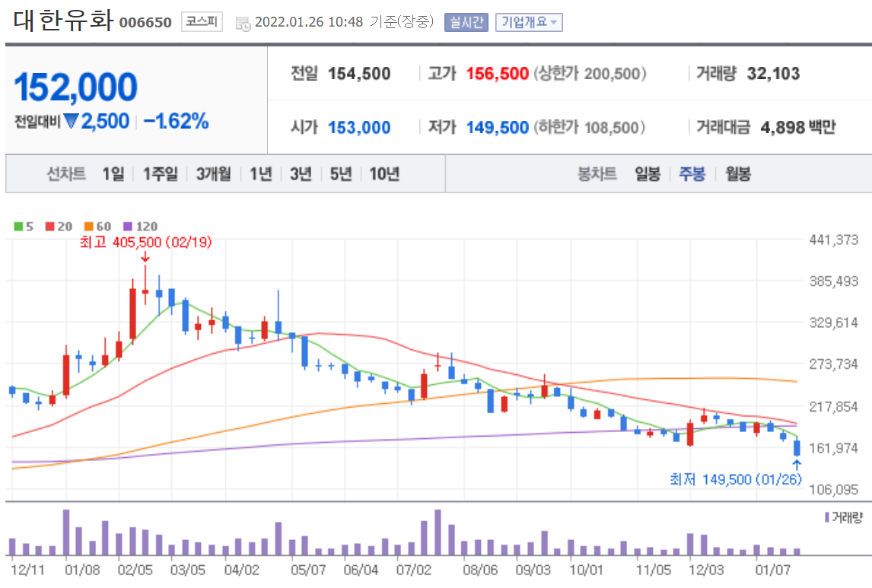Screen dimensions: 872x588
Task: Click the -1.62% change value
Action: [177, 121]
